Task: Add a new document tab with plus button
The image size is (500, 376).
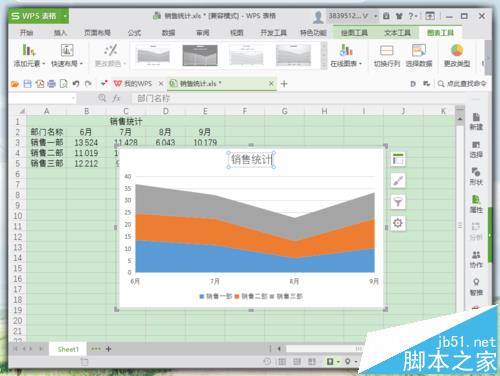Action: (x=284, y=84)
